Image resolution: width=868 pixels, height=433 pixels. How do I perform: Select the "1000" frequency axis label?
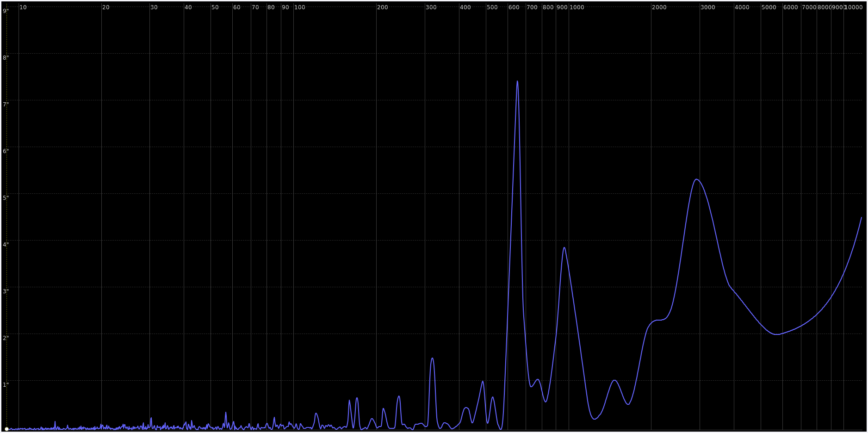(577, 7)
